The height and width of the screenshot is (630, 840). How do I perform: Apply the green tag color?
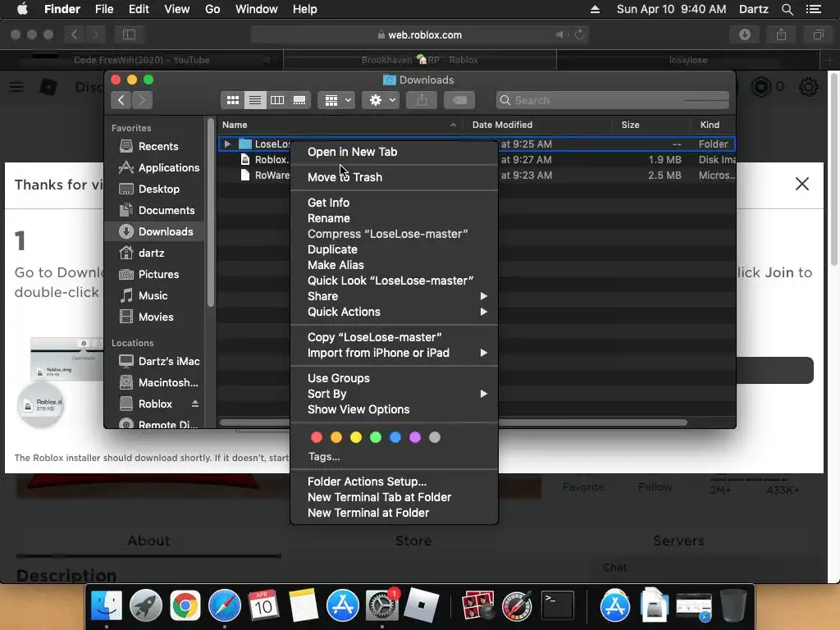point(376,437)
